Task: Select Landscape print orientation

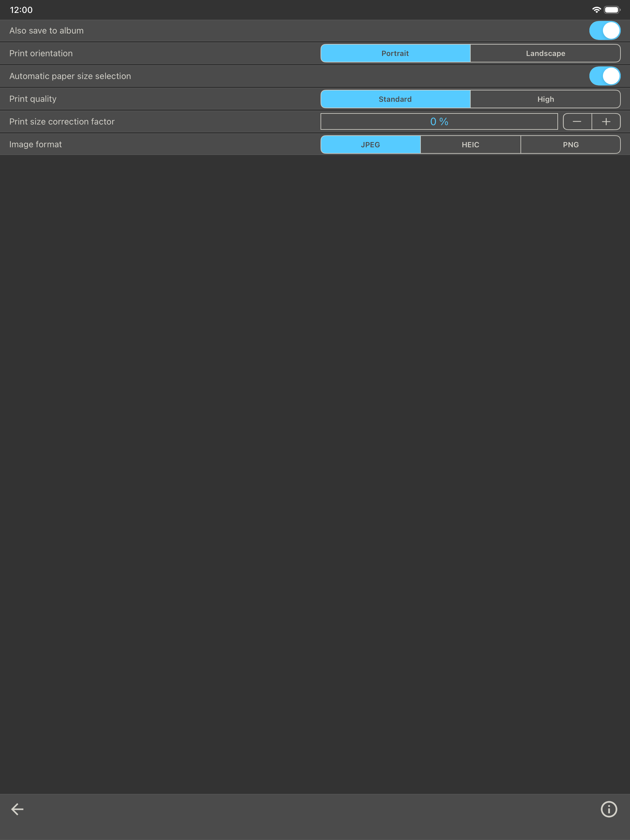Action: click(545, 53)
